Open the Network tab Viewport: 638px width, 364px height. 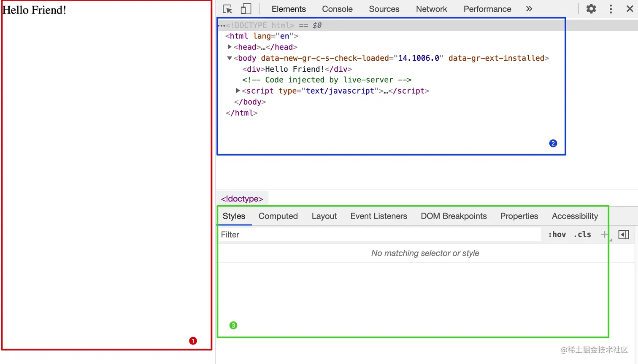pos(431,9)
